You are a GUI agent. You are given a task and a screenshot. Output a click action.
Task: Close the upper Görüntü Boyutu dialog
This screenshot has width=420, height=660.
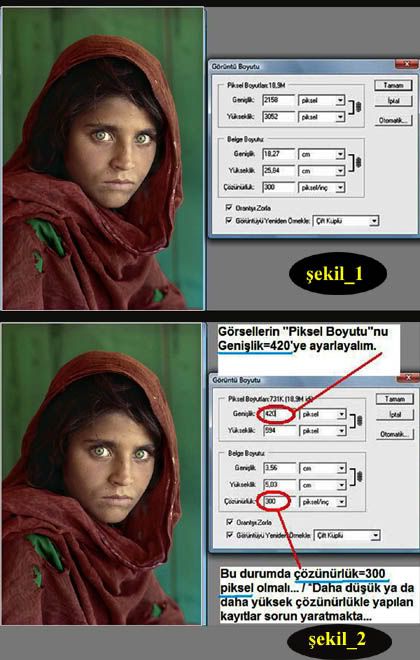[407, 64]
